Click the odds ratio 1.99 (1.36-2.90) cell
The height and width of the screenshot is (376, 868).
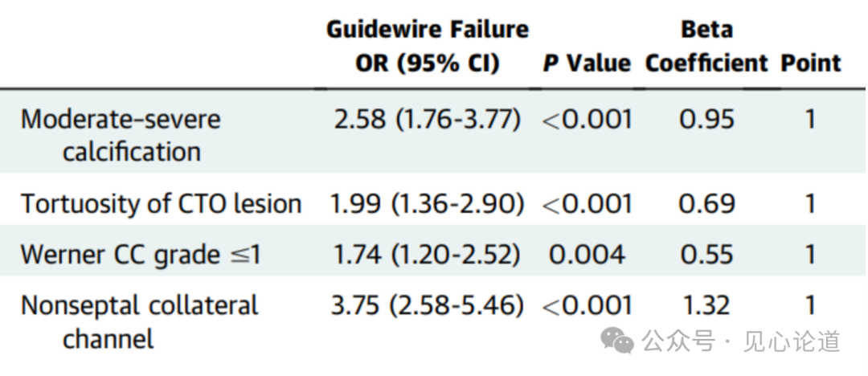tap(428, 204)
